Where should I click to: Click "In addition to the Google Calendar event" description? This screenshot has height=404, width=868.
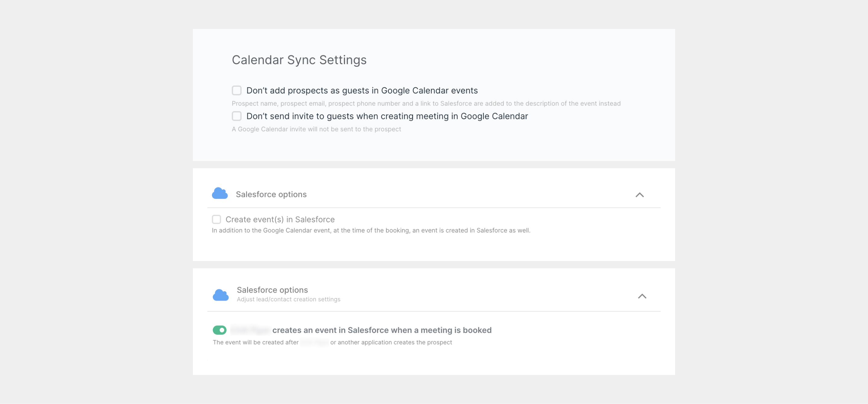[x=371, y=230]
